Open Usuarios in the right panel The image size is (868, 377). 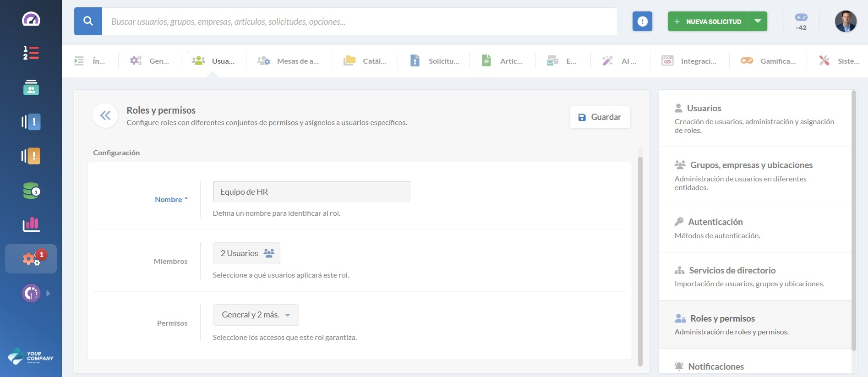[x=755, y=119]
